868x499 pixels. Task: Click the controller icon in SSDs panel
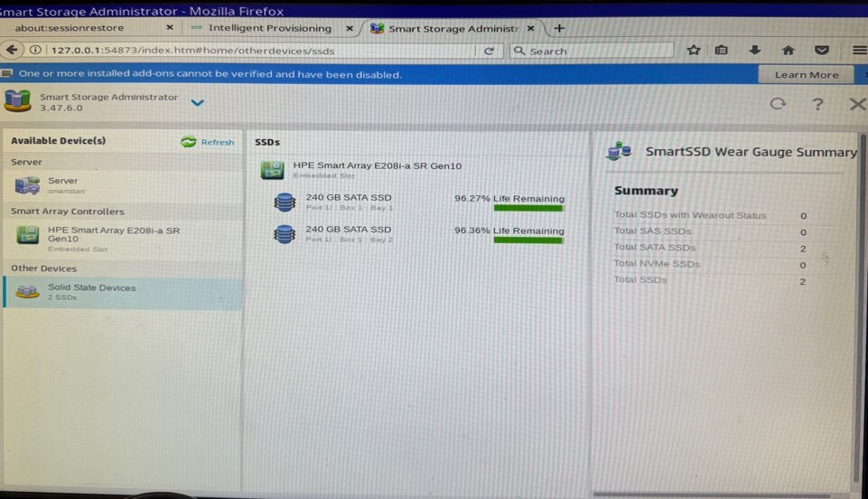pos(273,170)
